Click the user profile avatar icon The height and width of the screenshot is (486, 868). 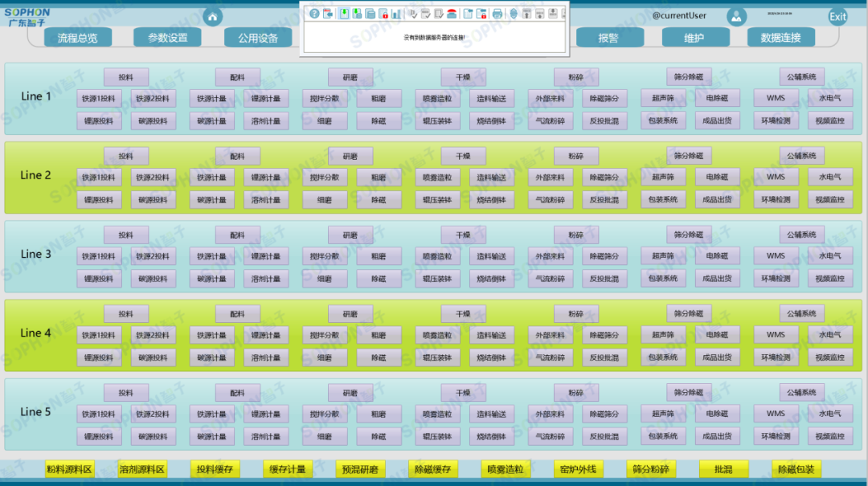click(736, 17)
